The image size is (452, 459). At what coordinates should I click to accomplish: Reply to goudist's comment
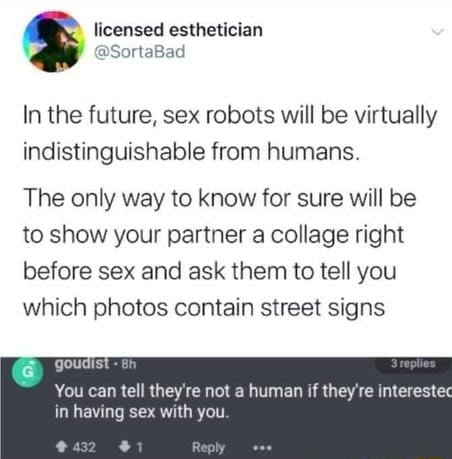(x=208, y=447)
